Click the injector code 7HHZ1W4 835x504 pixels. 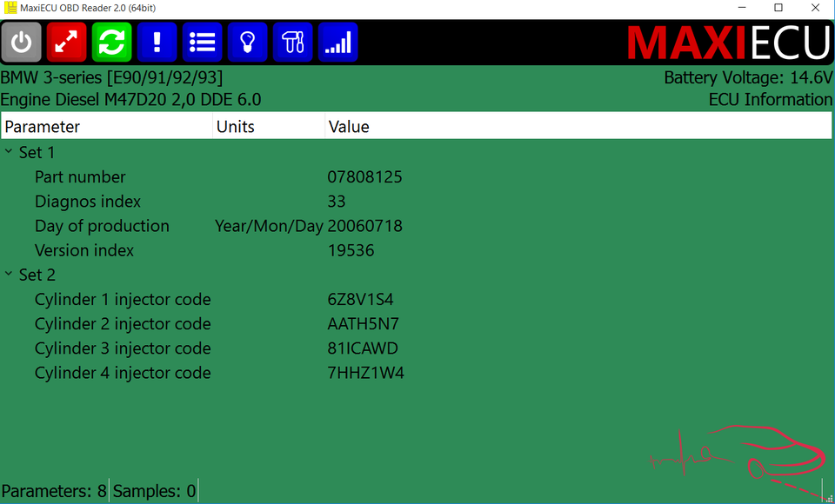(366, 373)
